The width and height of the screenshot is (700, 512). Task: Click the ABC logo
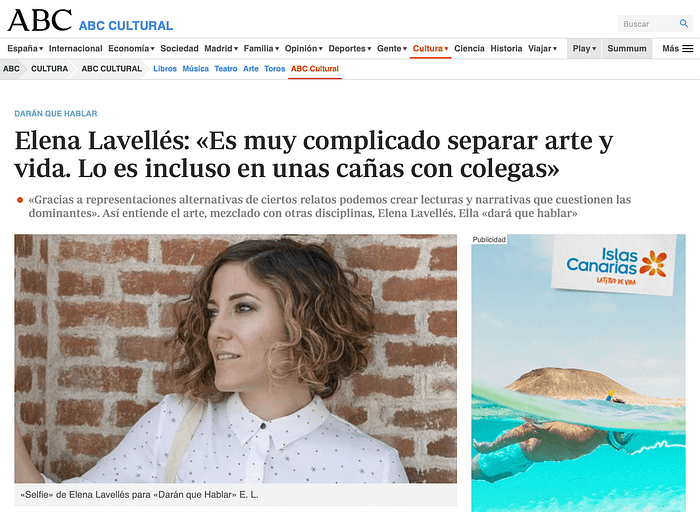tap(39, 21)
